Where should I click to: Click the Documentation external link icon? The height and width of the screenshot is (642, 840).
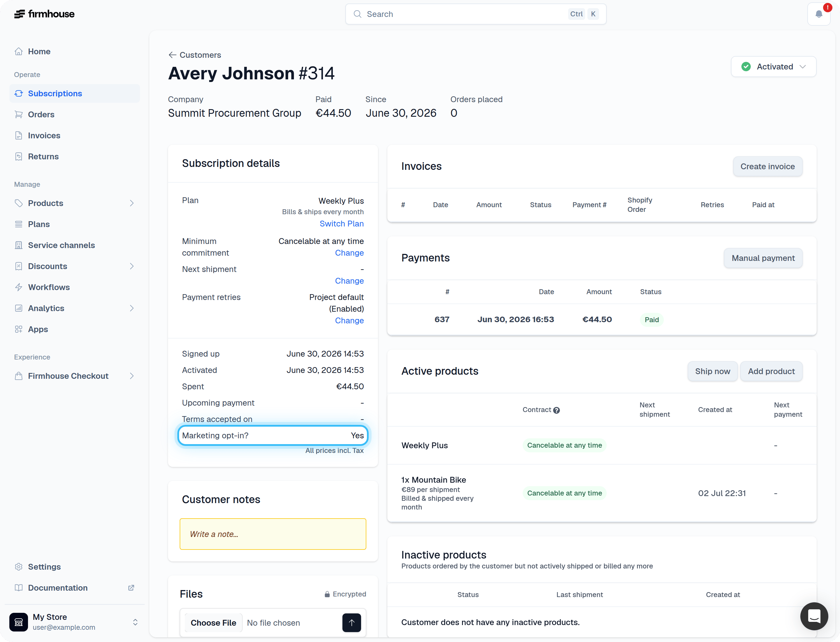tap(131, 587)
